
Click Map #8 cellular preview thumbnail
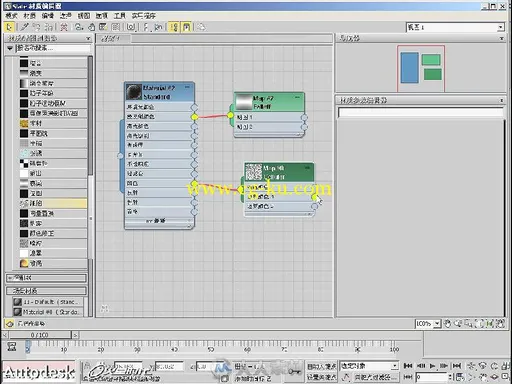coord(254,172)
